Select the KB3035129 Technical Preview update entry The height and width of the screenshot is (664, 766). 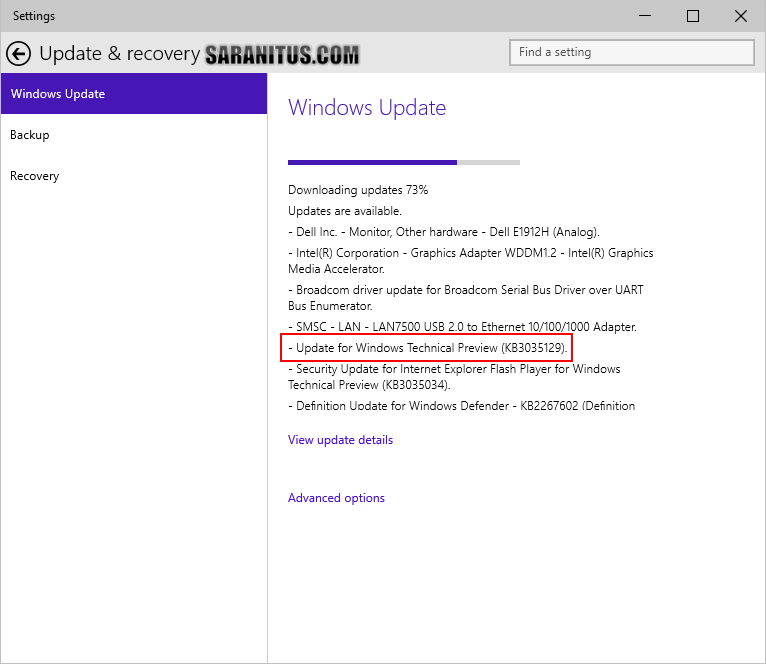427,348
